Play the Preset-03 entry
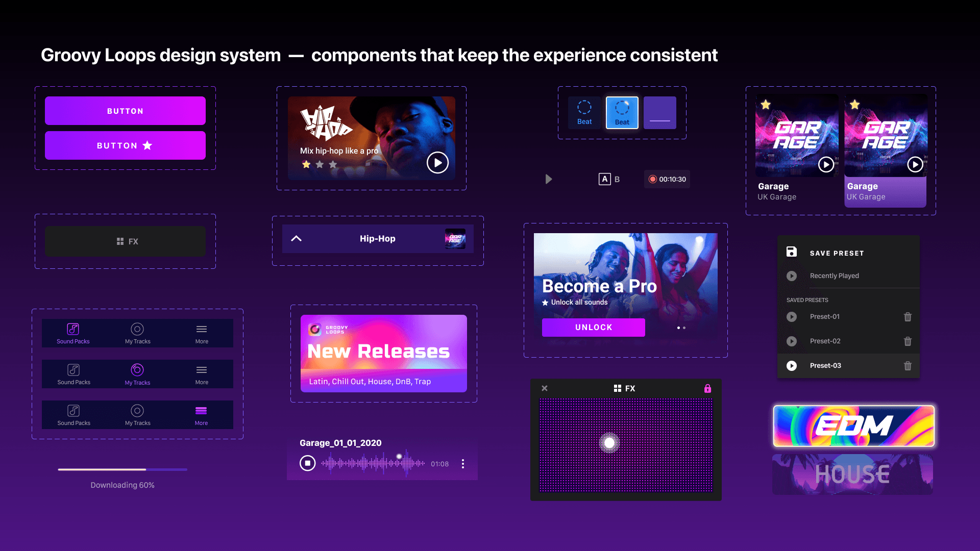This screenshot has width=980, height=551. [x=792, y=366]
